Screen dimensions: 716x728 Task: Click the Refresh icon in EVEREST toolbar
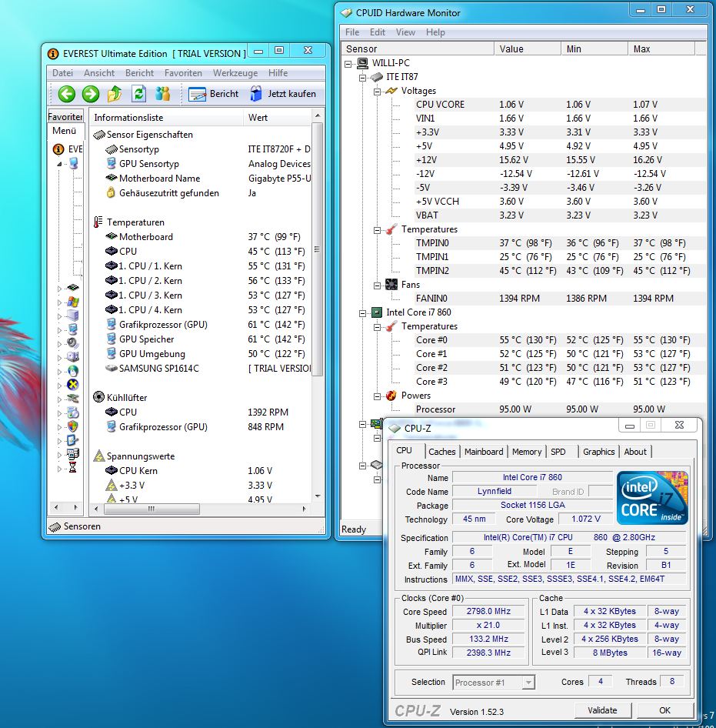click(x=138, y=94)
